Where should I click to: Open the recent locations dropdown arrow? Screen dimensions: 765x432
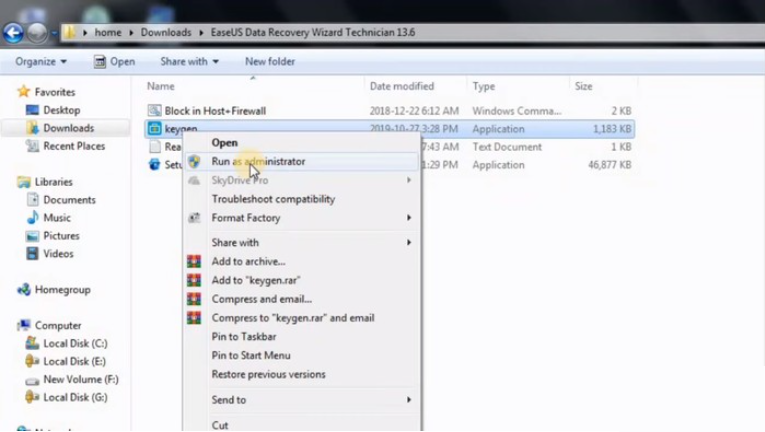coord(54,33)
